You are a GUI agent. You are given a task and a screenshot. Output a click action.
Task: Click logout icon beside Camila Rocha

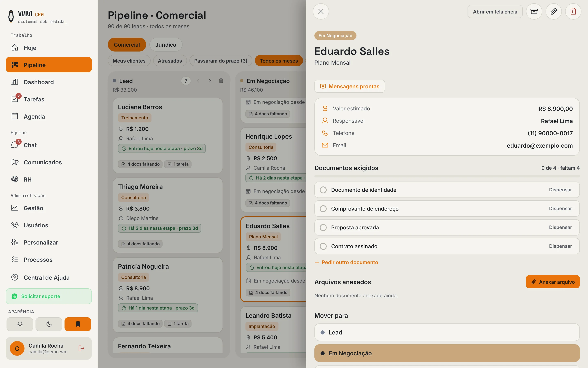[81, 348]
